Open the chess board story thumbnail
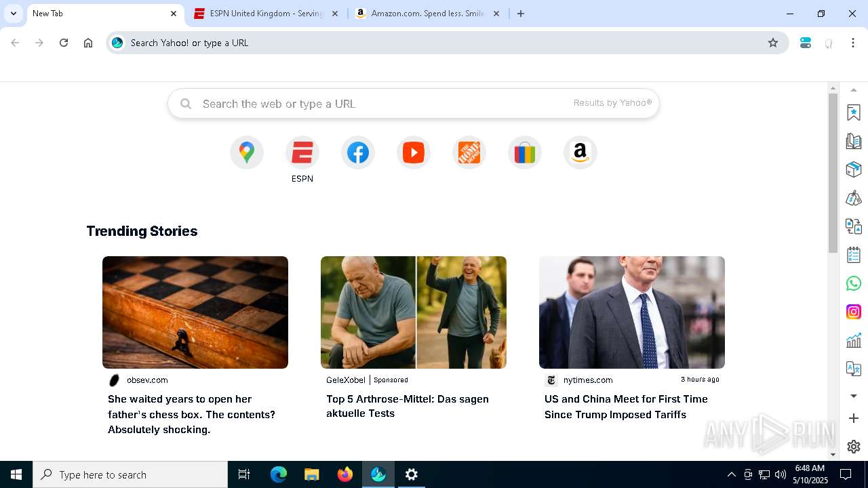Screen dimensions: 868x488 tap(195, 312)
